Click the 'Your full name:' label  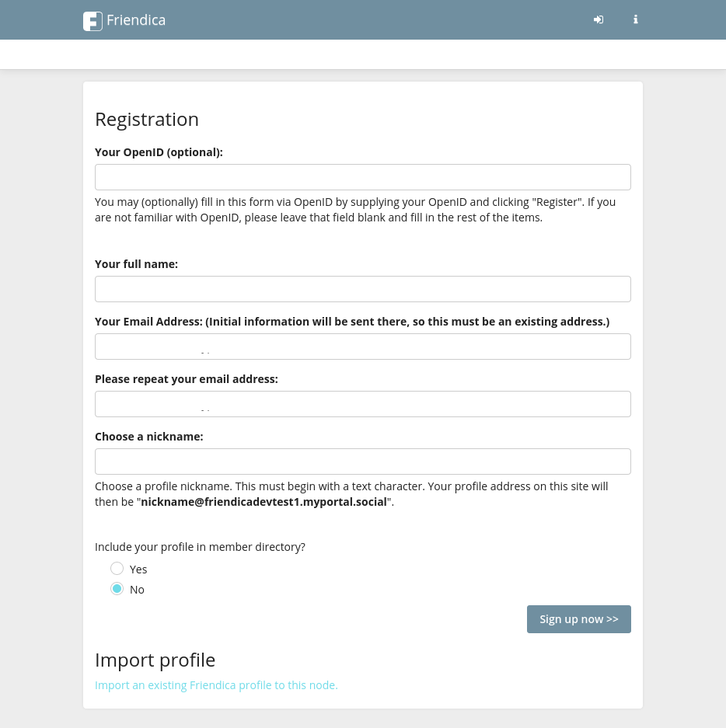136,264
